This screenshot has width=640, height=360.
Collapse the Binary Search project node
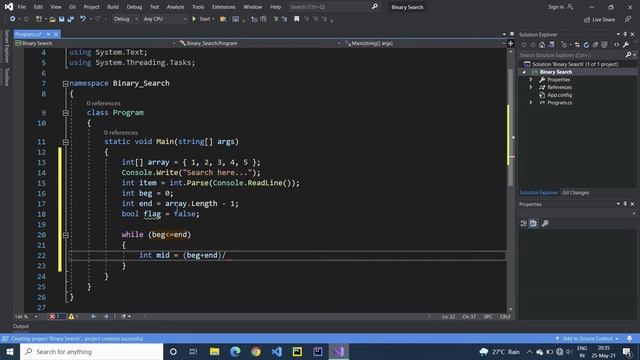tap(524, 72)
